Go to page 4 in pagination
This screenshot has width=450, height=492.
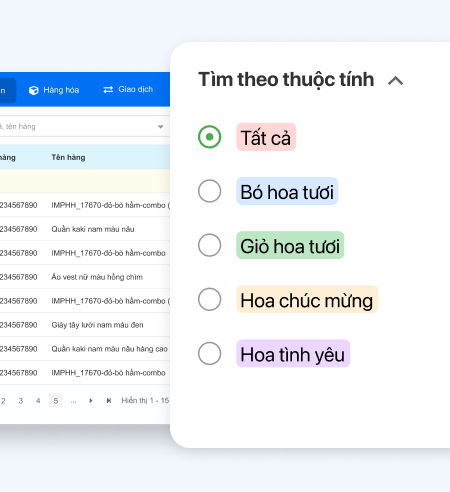[38, 401]
